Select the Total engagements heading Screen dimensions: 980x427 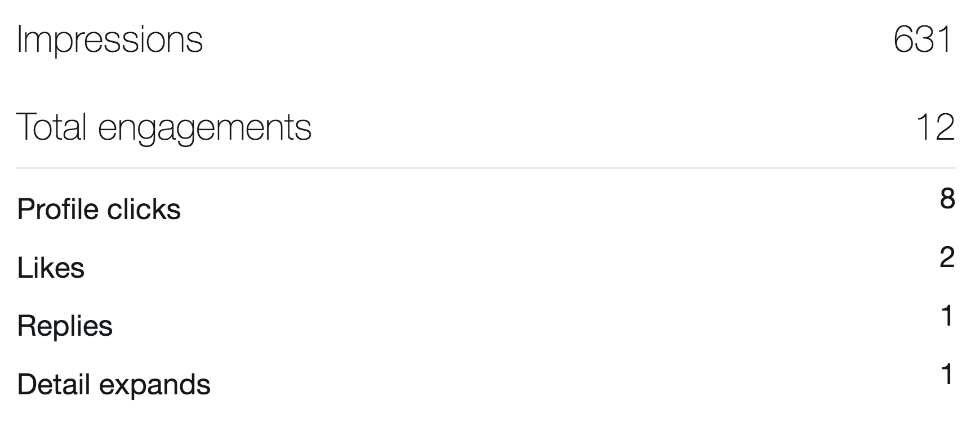pos(164,127)
